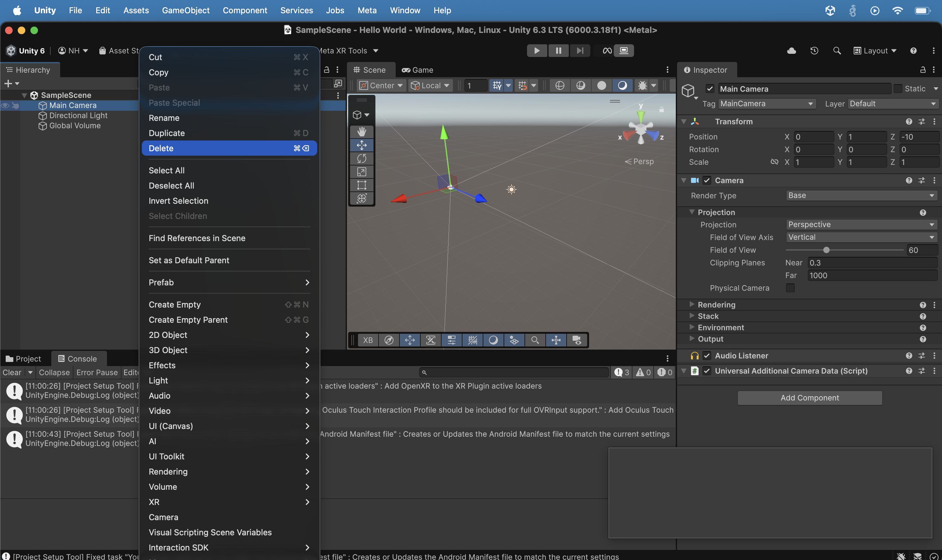Open Unity Cloud icon
This screenshot has width=942, height=560.
792,51
